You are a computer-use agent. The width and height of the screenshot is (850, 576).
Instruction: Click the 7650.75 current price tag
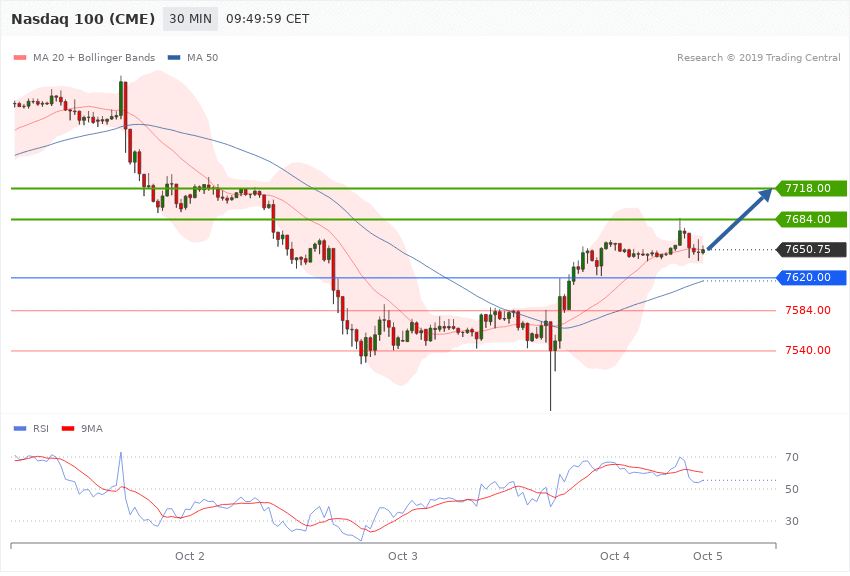pyautogui.click(x=812, y=249)
